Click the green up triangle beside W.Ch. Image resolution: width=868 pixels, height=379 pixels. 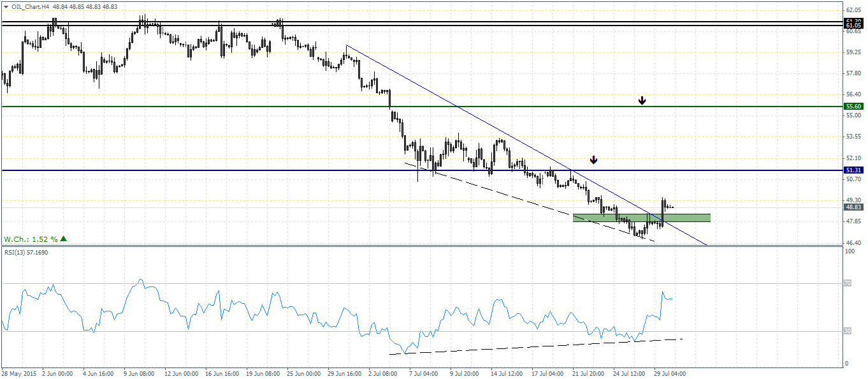[64, 239]
